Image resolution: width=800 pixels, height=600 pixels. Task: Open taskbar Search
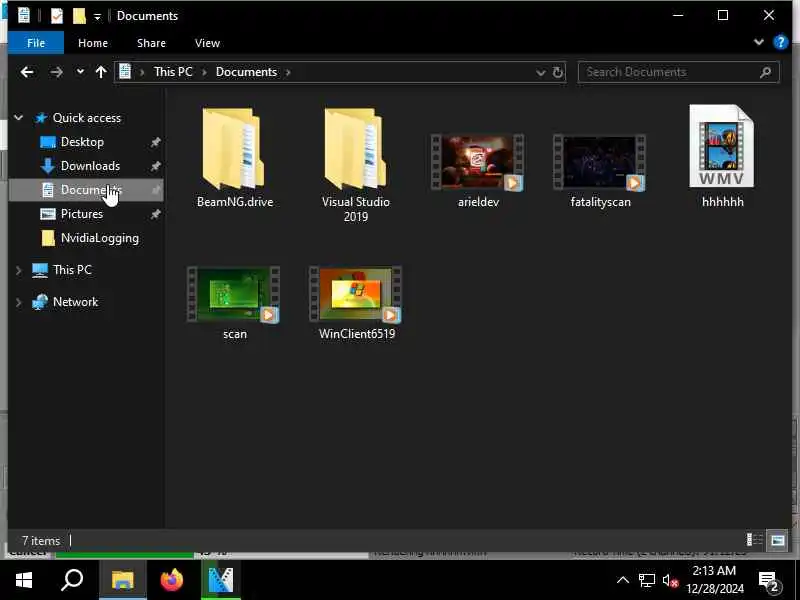tap(72, 580)
